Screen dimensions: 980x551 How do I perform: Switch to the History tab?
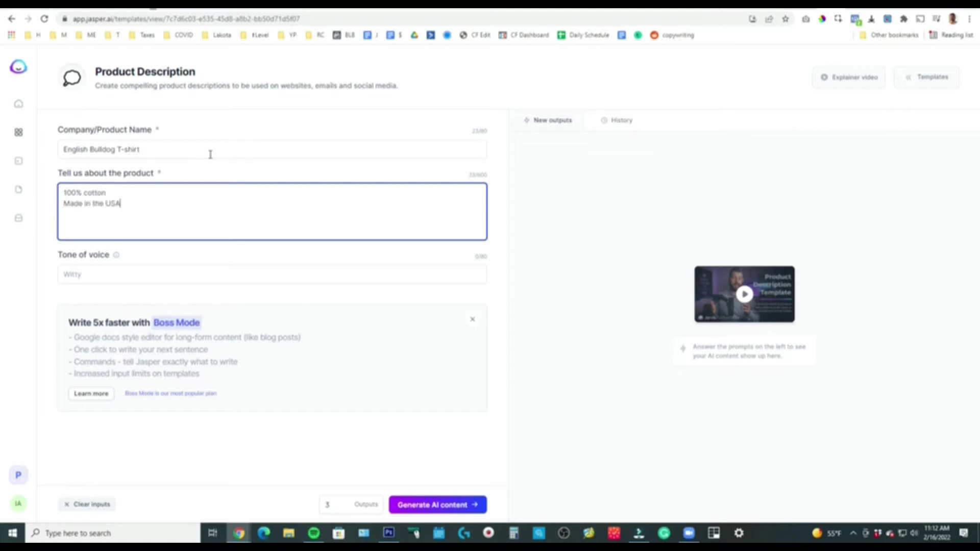(617, 120)
